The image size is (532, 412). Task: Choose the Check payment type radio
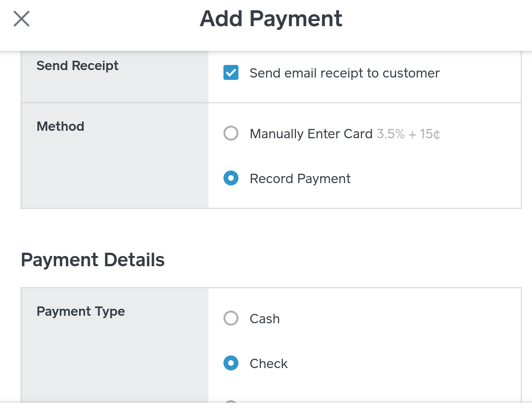click(x=231, y=363)
